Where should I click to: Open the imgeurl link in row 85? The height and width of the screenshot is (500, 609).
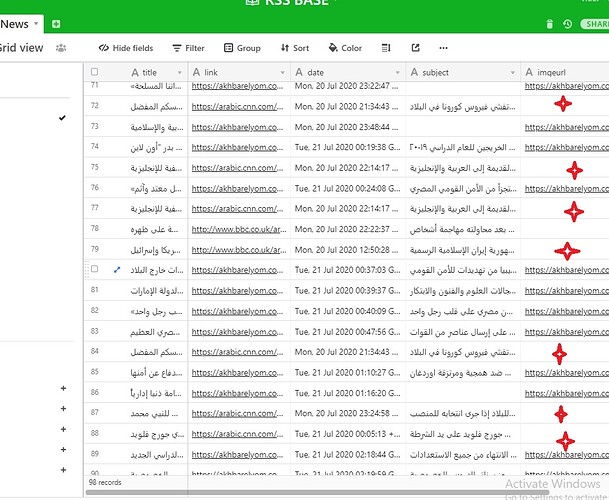(x=567, y=373)
